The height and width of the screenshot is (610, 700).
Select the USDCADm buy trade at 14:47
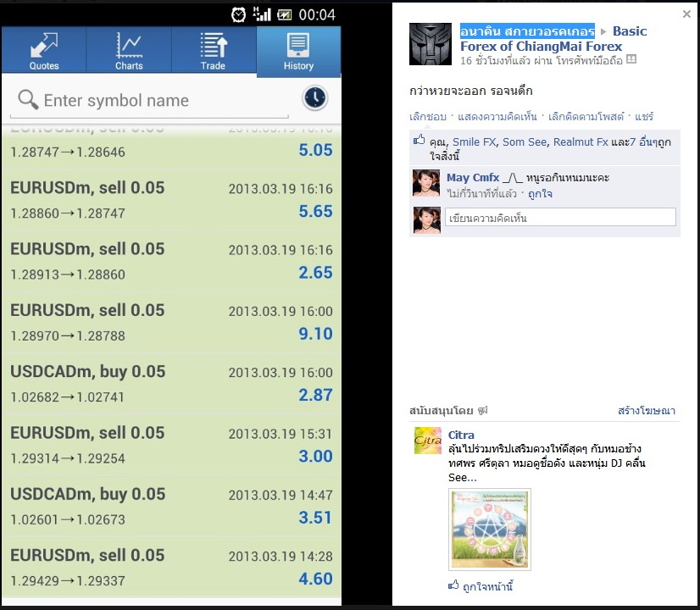(171, 506)
